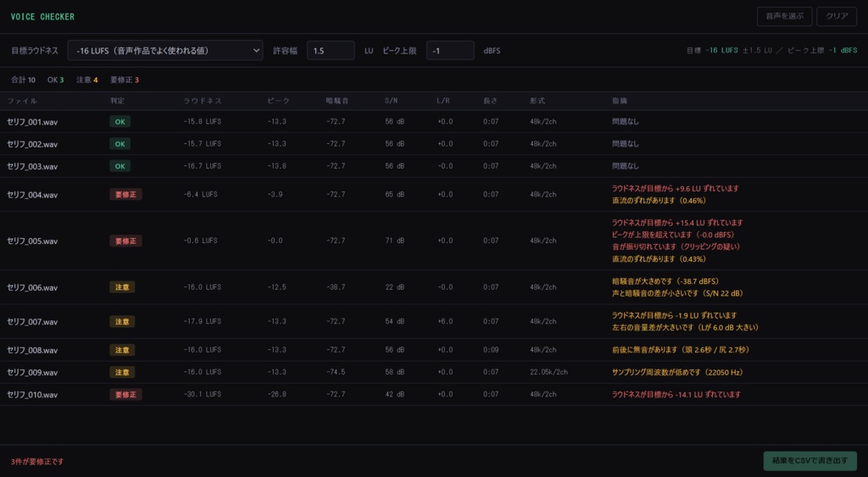Viewport: 868px width, 477px height.
Task: Click the L/R column header
Action: point(442,101)
